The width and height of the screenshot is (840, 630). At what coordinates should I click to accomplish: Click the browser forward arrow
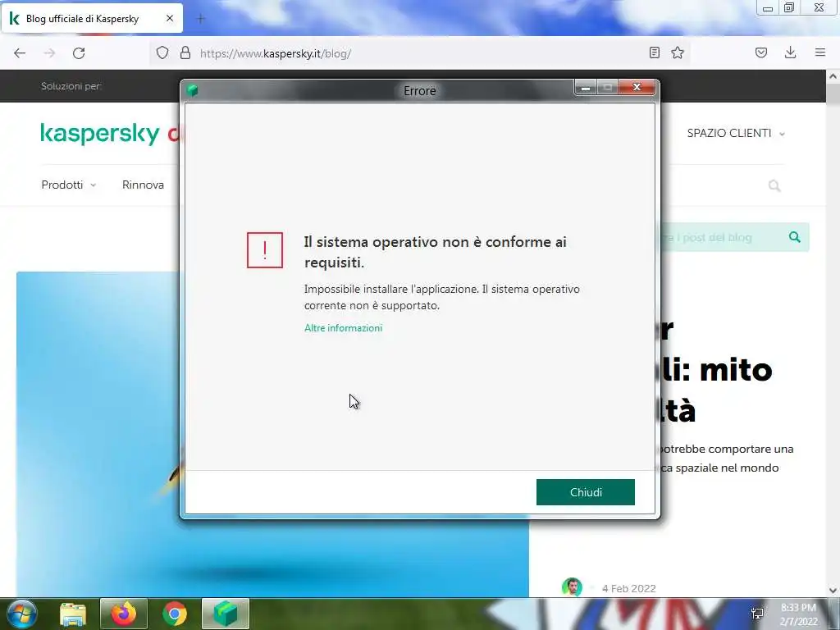(x=49, y=53)
